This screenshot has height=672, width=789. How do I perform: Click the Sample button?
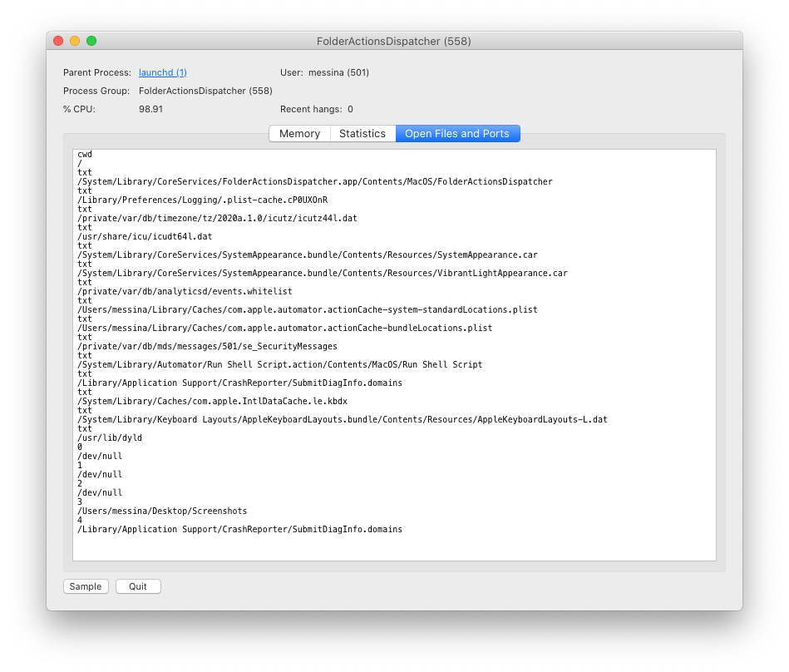[x=86, y=586]
